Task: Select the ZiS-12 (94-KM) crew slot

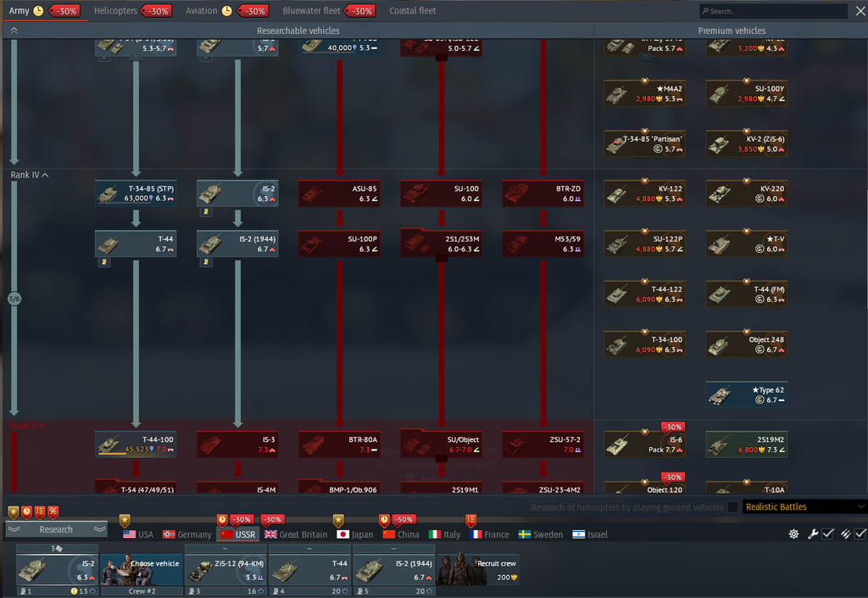Action: tap(225, 570)
